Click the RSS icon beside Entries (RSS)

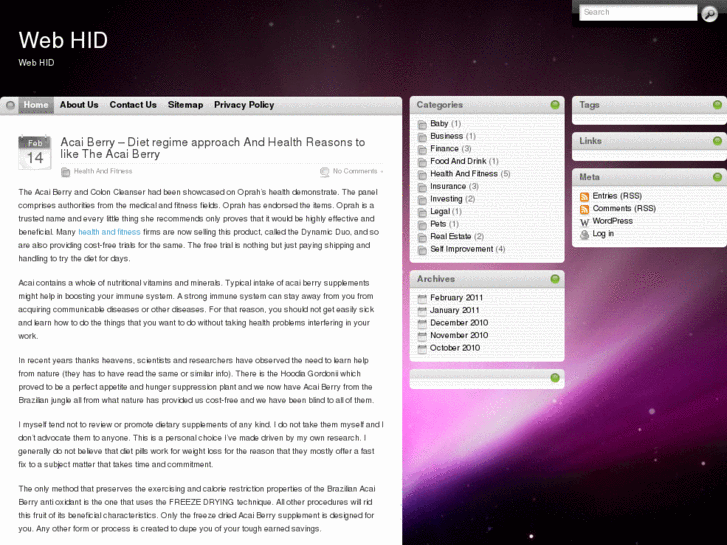tap(584, 197)
